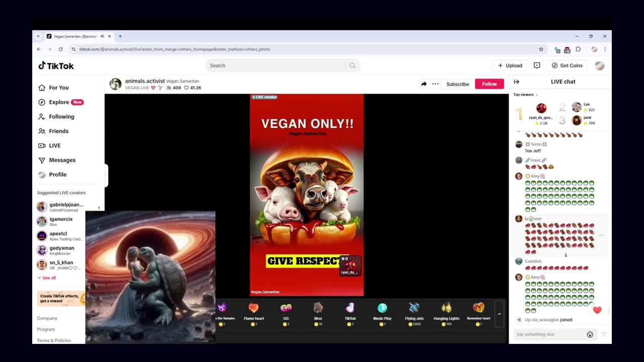
Task: Click the browser back arrow
Action: pyautogui.click(x=39, y=49)
